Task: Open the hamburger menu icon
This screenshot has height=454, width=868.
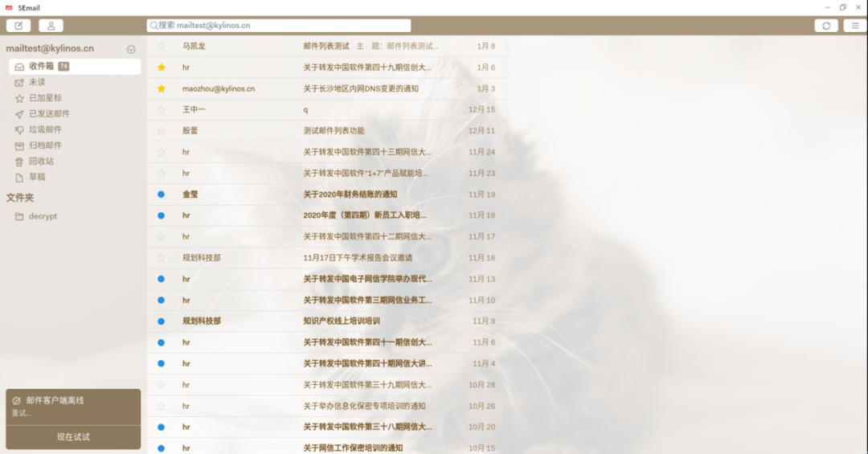Action: coord(855,26)
